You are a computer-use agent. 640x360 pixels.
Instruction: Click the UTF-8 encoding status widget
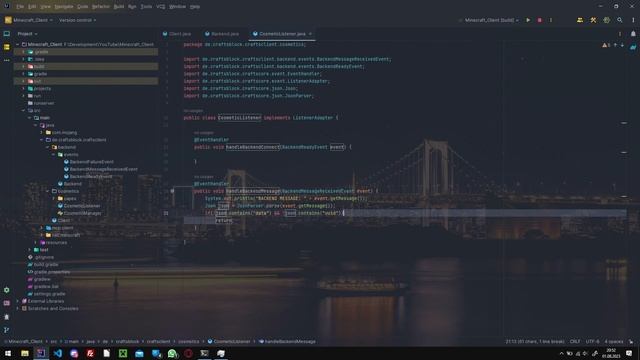[x=592, y=341]
